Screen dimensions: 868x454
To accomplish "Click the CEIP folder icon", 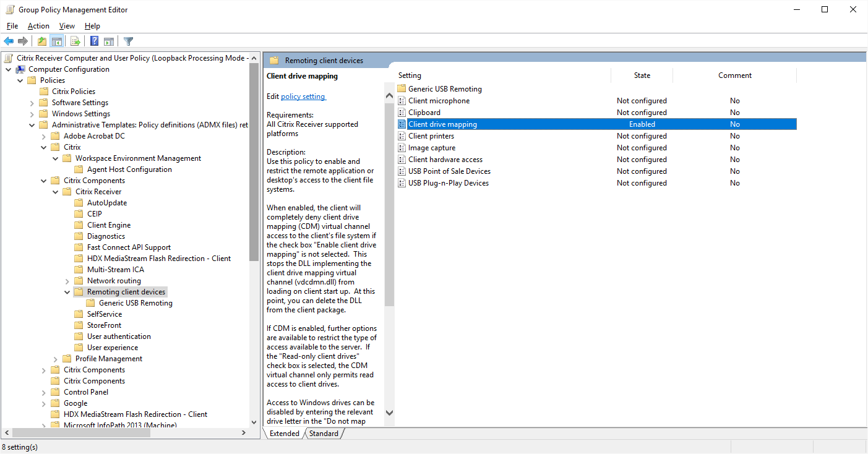I will [x=79, y=214].
